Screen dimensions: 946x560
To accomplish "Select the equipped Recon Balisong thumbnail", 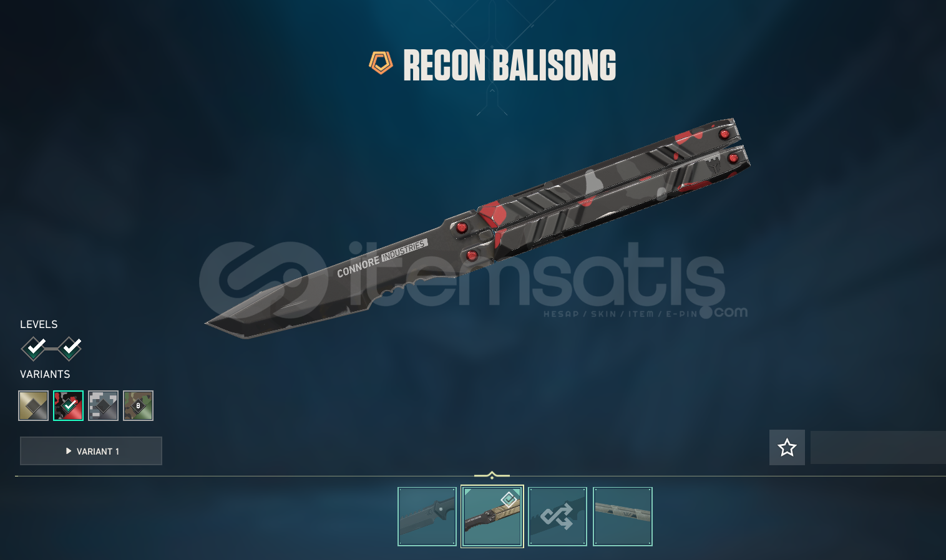I will click(x=492, y=516).
